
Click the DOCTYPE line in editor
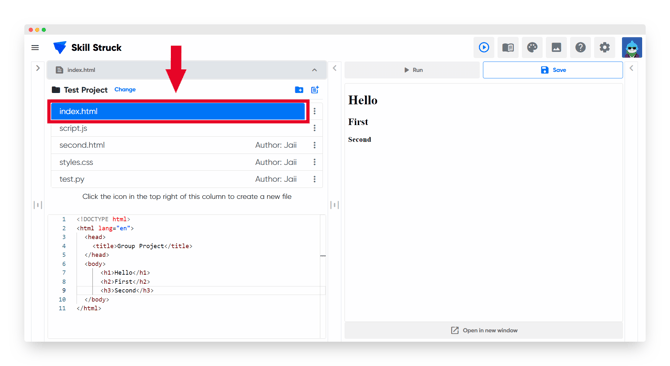coord(103,219)
